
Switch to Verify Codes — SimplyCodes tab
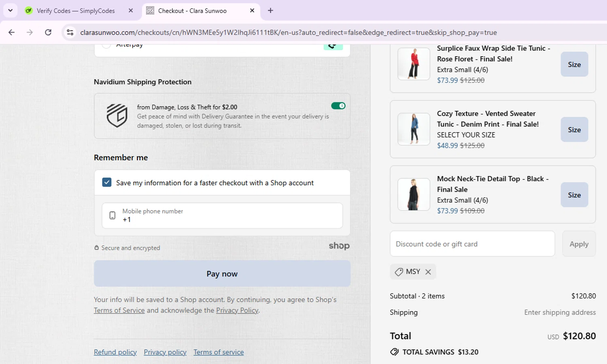coord(75,11)
